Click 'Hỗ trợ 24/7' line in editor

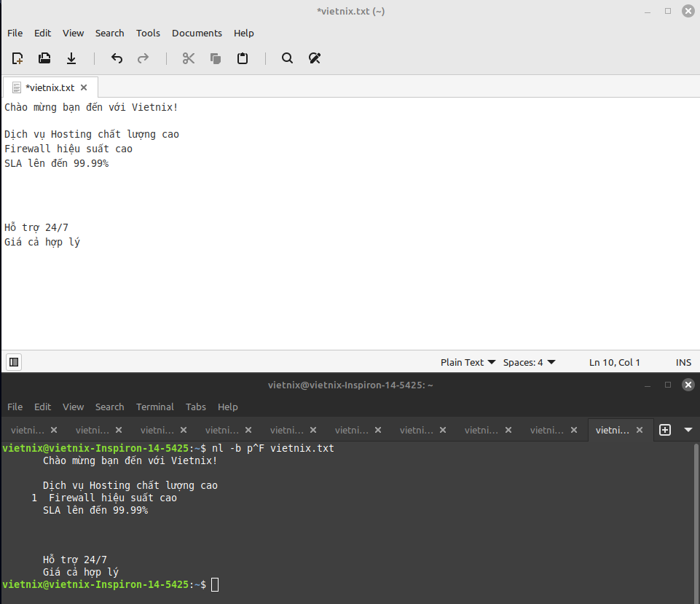pyautogui.click(x=36, y=227)
